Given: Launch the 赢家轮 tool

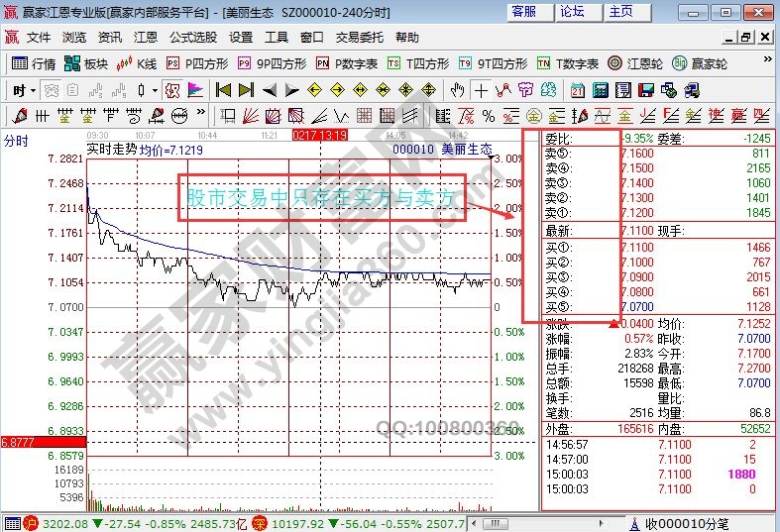Looking at the screenshot, I should pos(700,63).
